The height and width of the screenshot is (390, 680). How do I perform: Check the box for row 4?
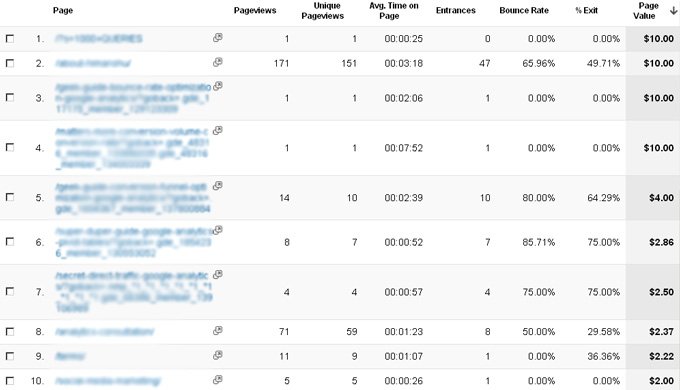coord(10,147)
